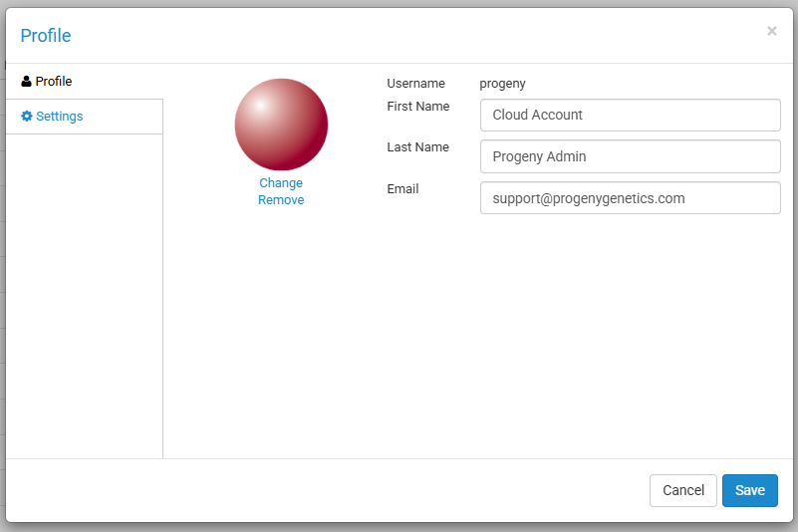The image size is (798, 532).
Task: Switch to the Settings tab
Action: pyautogui.click(x=59, y=117)
